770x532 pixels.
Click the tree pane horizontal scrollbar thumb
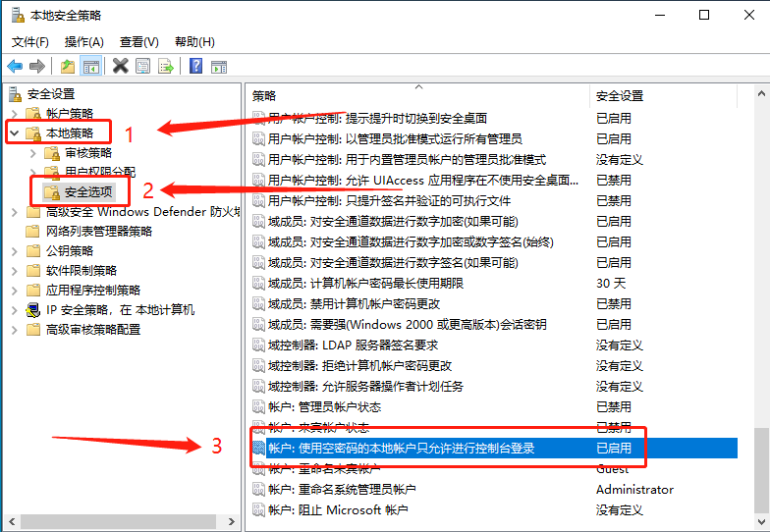pos(119,521)
